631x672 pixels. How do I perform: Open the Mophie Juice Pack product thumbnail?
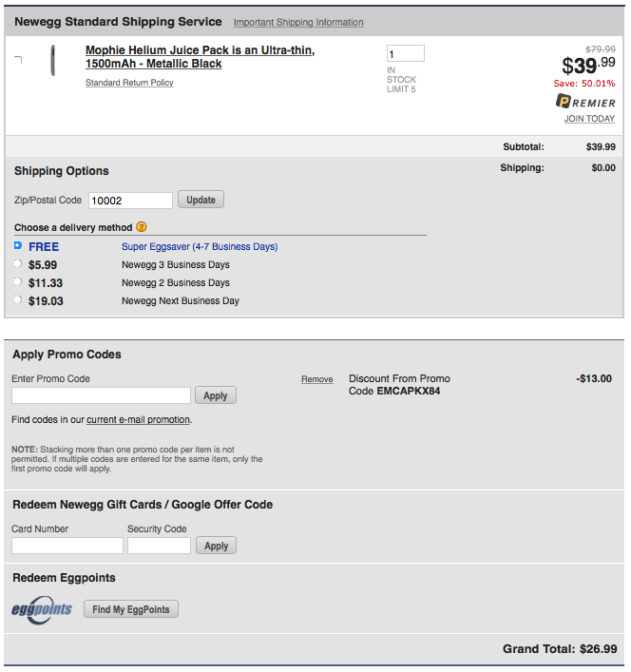[52, 60]
